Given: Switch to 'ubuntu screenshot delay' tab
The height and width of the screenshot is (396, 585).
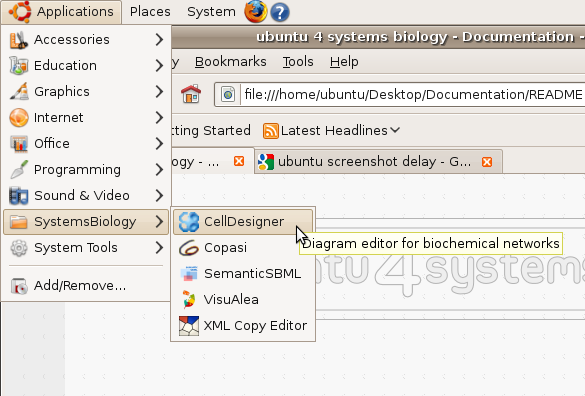Looking at the screenshot, I should pos(378,162).
